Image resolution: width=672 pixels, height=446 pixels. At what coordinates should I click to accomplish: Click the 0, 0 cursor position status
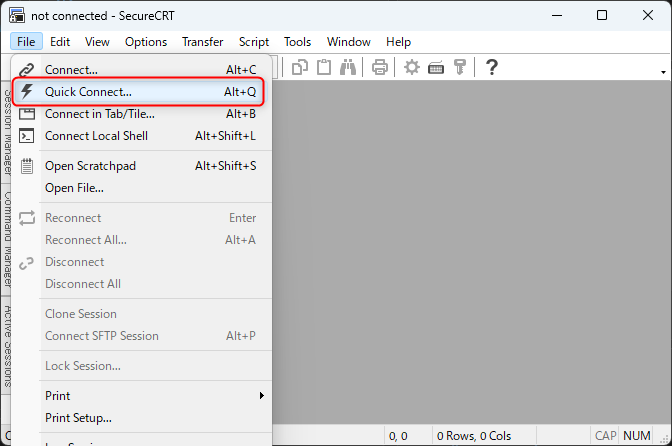398,436
